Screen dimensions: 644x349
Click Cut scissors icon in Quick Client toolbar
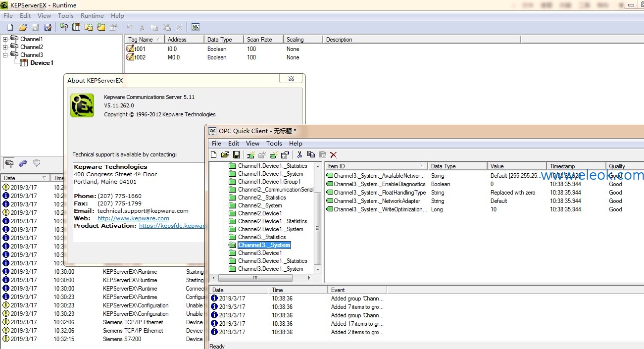(x=299, y=155)
